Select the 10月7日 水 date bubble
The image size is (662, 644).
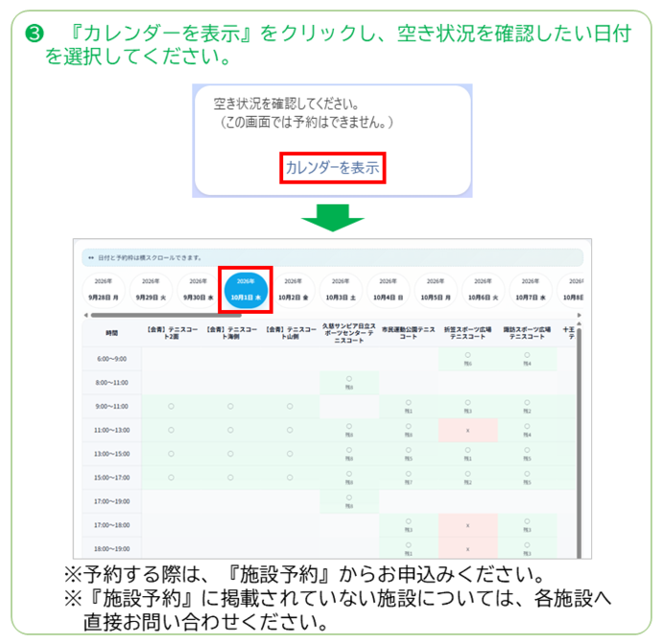coord(531,290)
